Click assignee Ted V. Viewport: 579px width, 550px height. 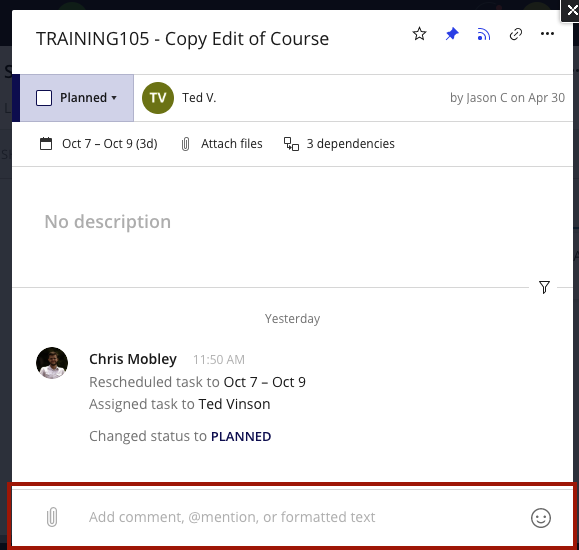pos(199,98)
